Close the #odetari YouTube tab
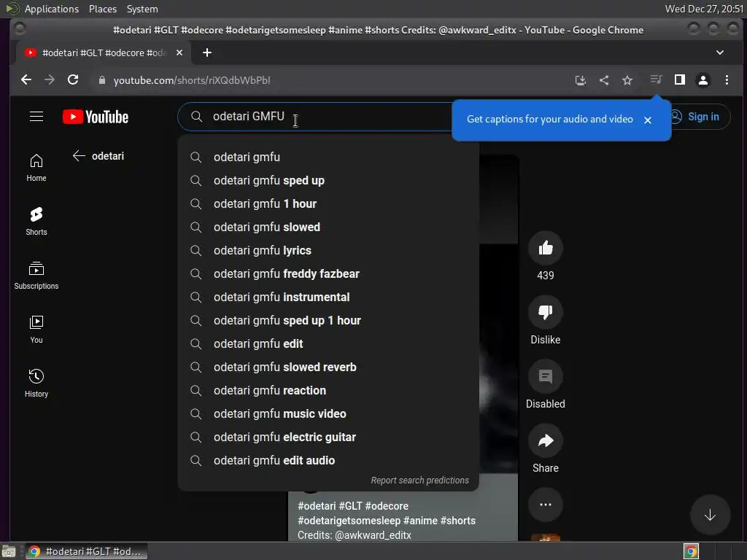This screenshot has width=747, height=560. (179, 52)
